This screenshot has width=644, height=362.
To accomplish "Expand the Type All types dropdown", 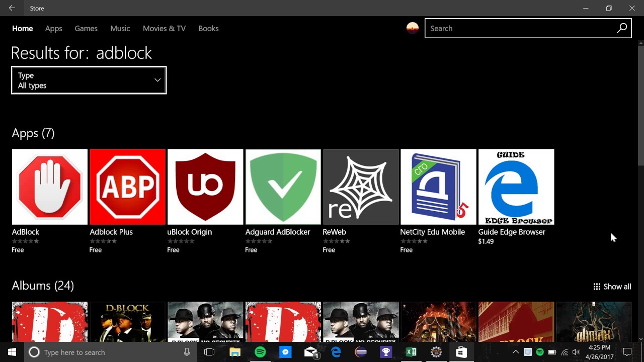I will pyautogui.click(x=89, y=80).
